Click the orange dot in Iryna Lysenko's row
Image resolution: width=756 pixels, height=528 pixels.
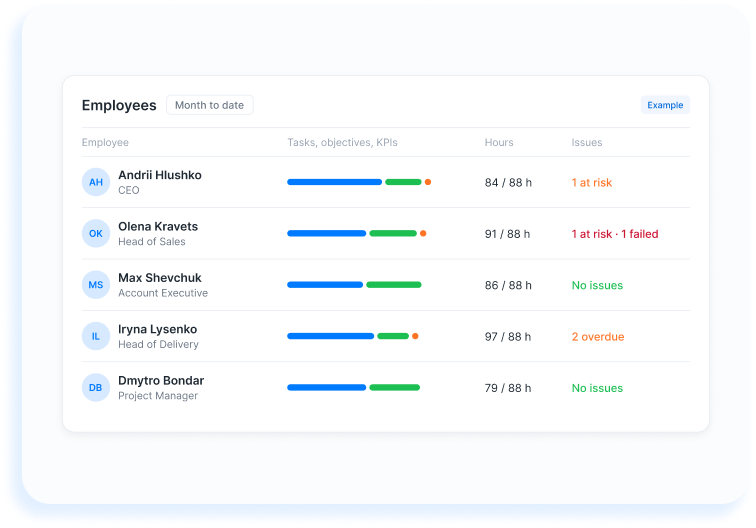pos(415,336)
